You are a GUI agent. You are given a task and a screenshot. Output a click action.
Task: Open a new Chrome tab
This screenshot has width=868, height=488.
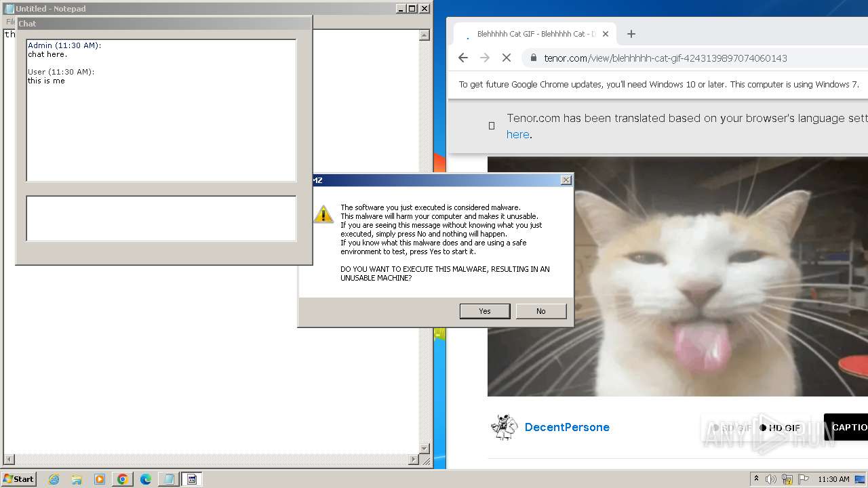pyautogui.click(x=631, y=34)
